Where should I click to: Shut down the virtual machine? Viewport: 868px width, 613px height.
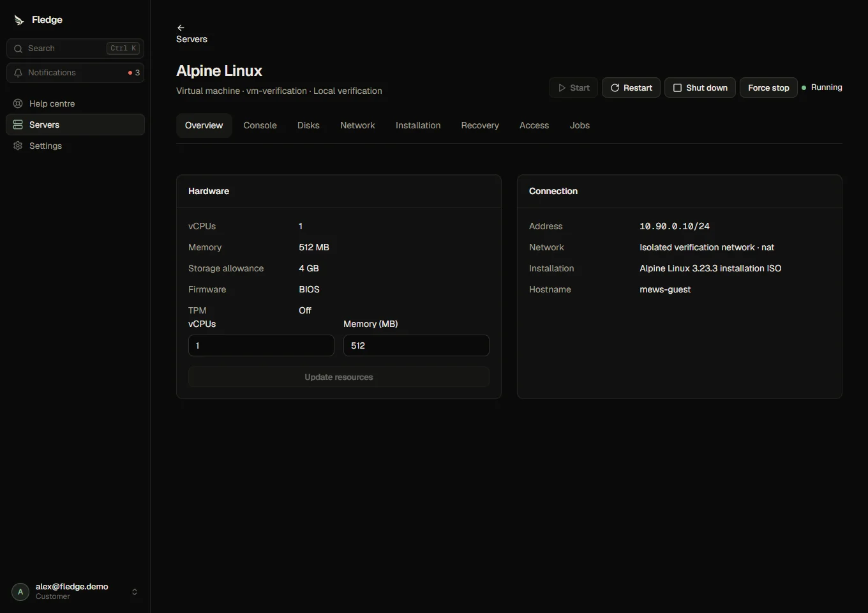coord(700,88)
